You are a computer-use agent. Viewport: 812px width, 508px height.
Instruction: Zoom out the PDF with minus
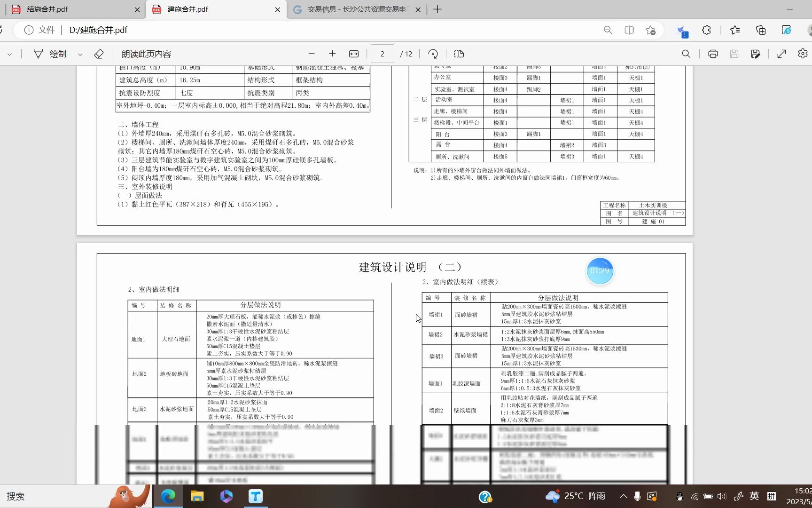pyautogui.click(x=312, y=54)
